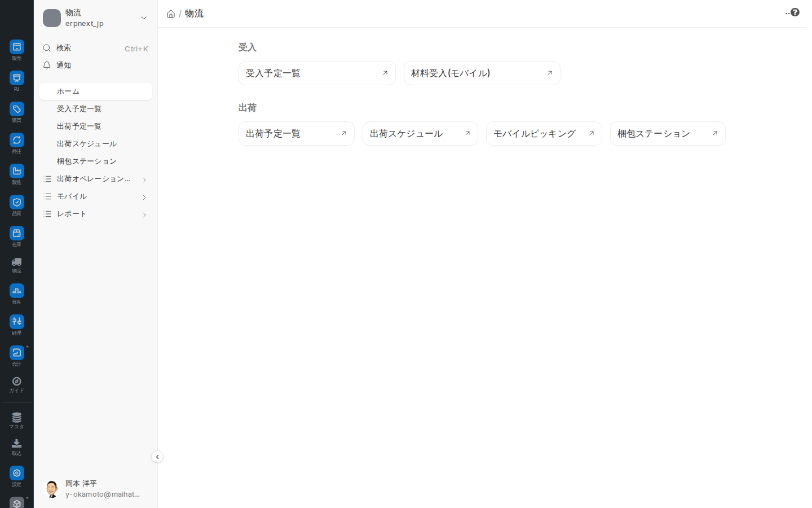Select 出荷スケジュール in the sidebar

pyautogui.click(x=95, y=144)
